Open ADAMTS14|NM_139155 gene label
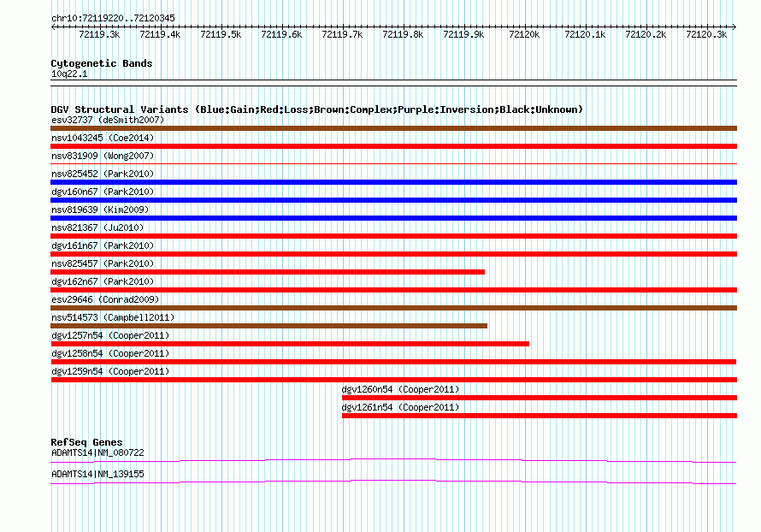This screenshot has width=761, height=532. [97, 474]
